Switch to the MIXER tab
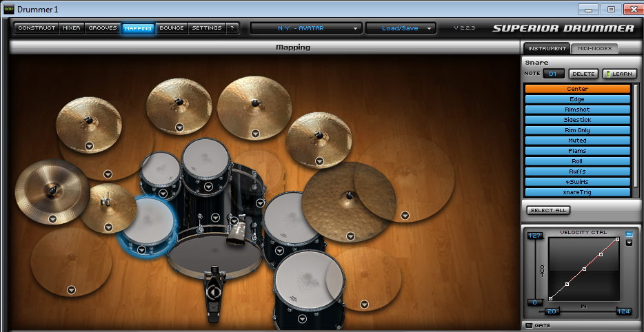Screen dimensions: 644x332 tap(72, 28)
